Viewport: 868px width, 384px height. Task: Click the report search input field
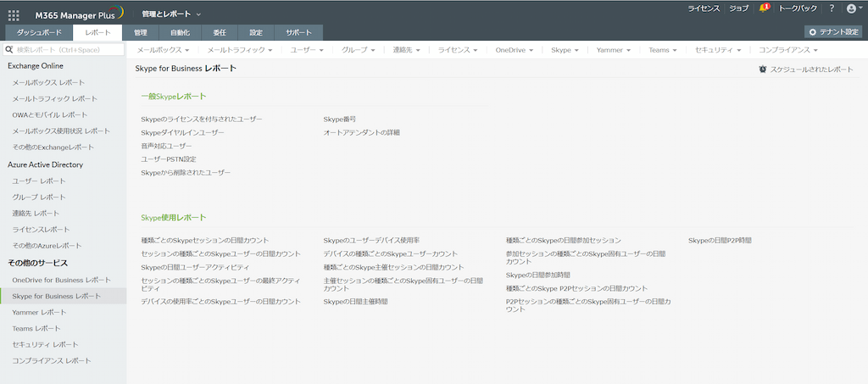click(x=68, y=50)
